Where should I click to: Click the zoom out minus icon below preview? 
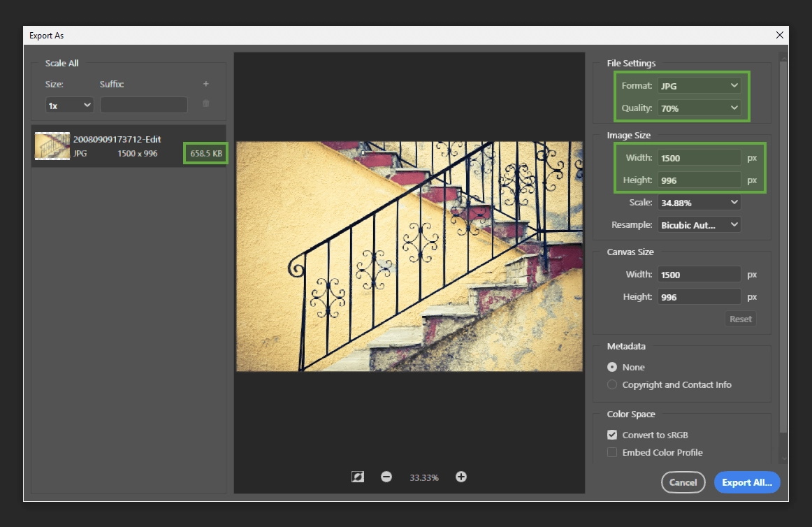[386, 477]
